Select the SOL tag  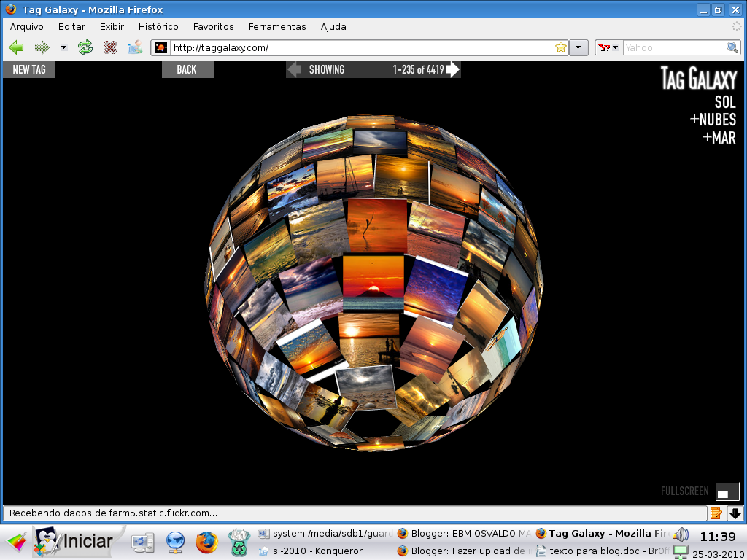(x=725, y=102)
